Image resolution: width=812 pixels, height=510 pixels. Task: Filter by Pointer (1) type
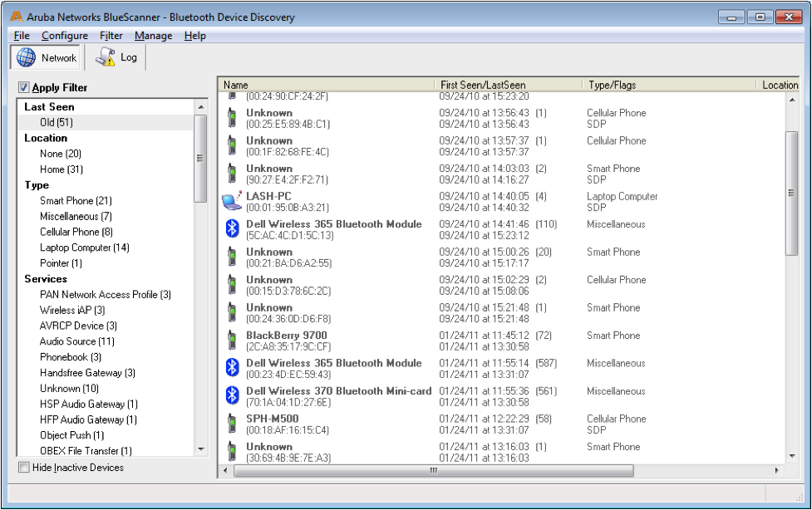[x=61, y=263]
